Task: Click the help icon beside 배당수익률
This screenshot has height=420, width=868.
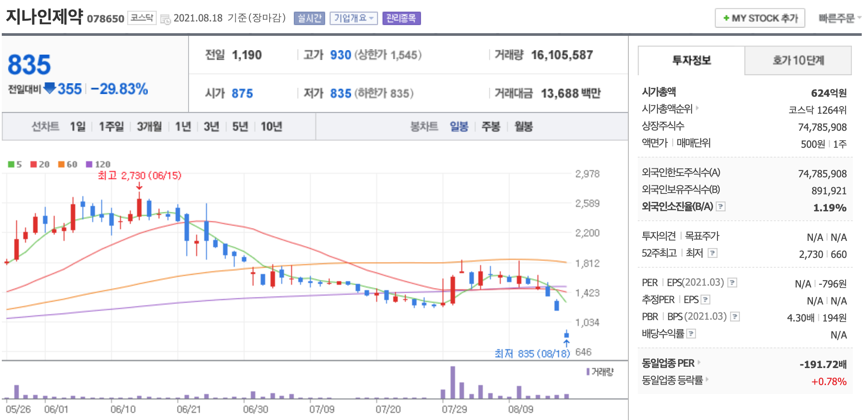Action: (691, 334)
